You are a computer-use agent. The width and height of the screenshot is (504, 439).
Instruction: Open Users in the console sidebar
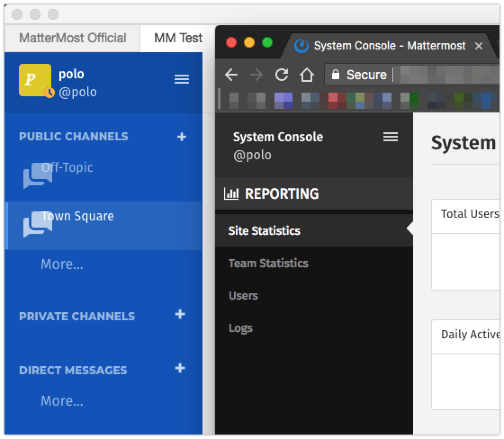pos(314,296)
